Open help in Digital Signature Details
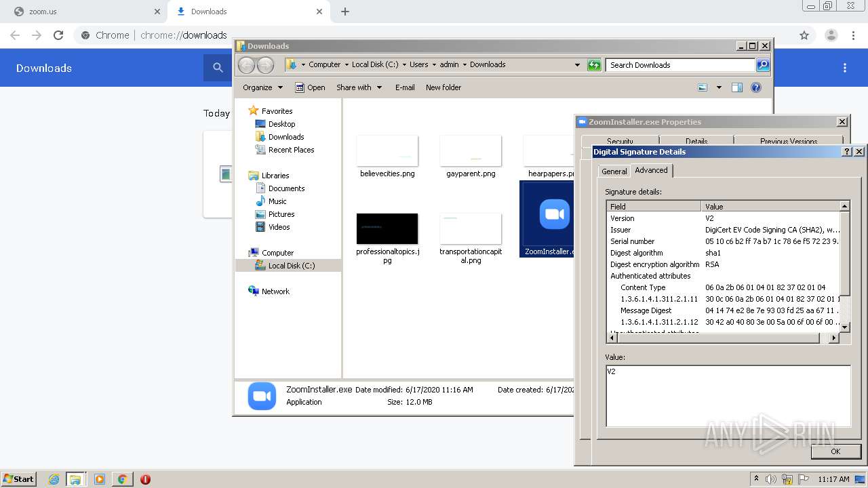868x488 pixels. tap(847, 152)
